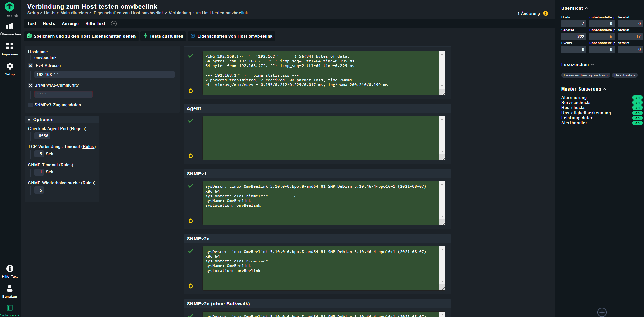The height and width of the screenshot is (317, 644).
Task: Open Rules link for SNMP-Timeout
Action: 66,165
